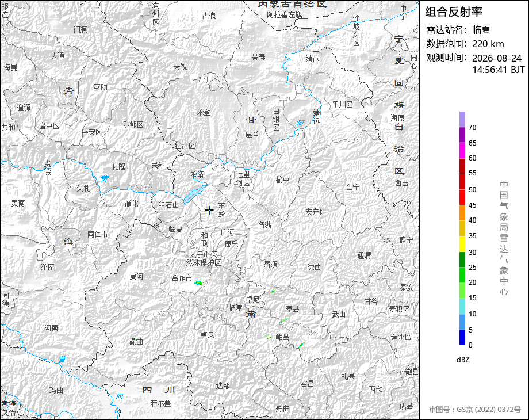
Task: Select the 合作市 map label
Action: coord(182,278)
